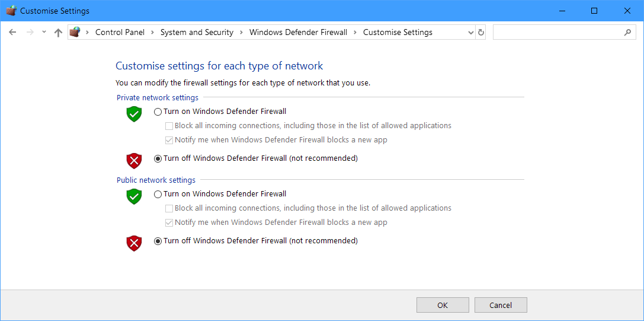Open the Windows Defender Firewall breadcrumb

[298, 32]
